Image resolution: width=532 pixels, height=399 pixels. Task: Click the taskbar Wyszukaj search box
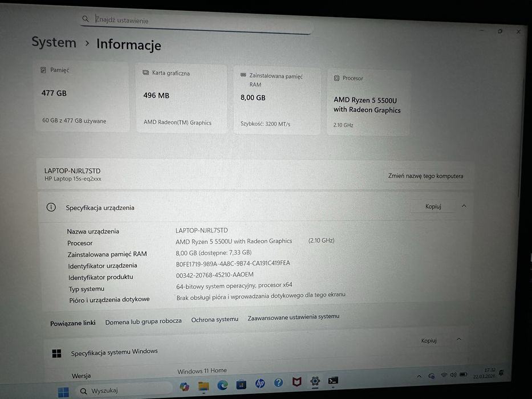click(124, 390)
